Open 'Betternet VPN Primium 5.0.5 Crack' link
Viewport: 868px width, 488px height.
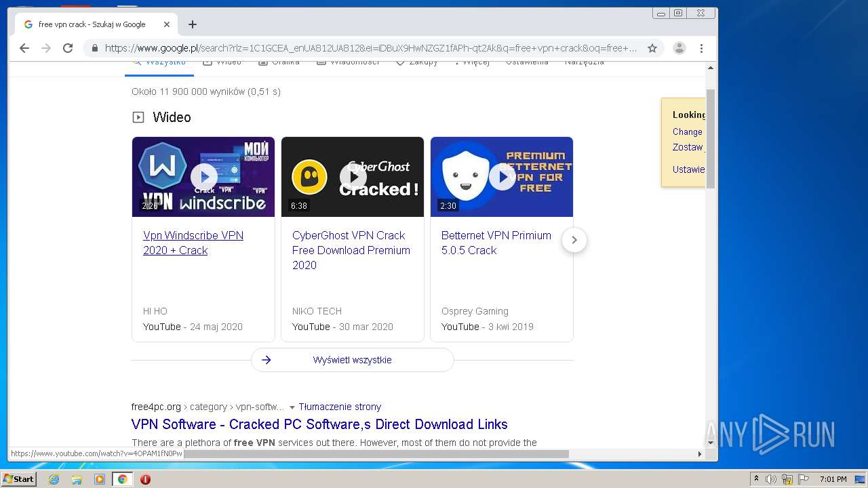pyautogui.click(x=496, y=243)
